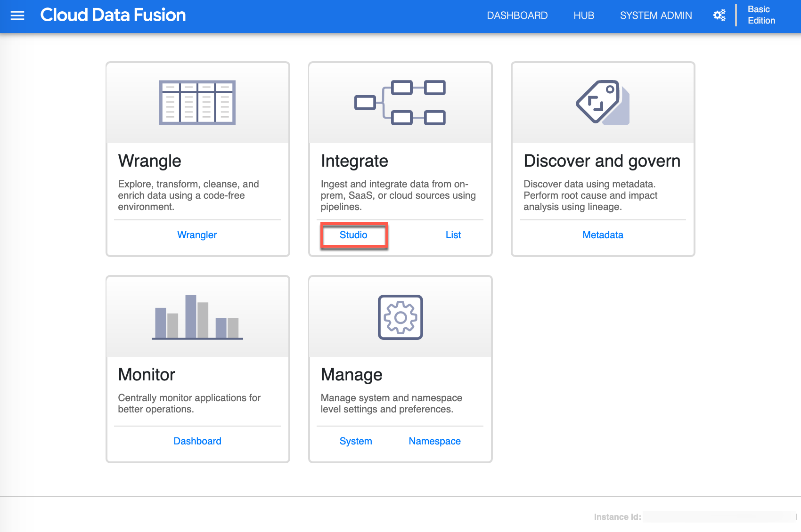The height and width of the screenshot is (532, 801).
Task: Click the Integrate pipeline diagram icon
Action: (400, 103)
